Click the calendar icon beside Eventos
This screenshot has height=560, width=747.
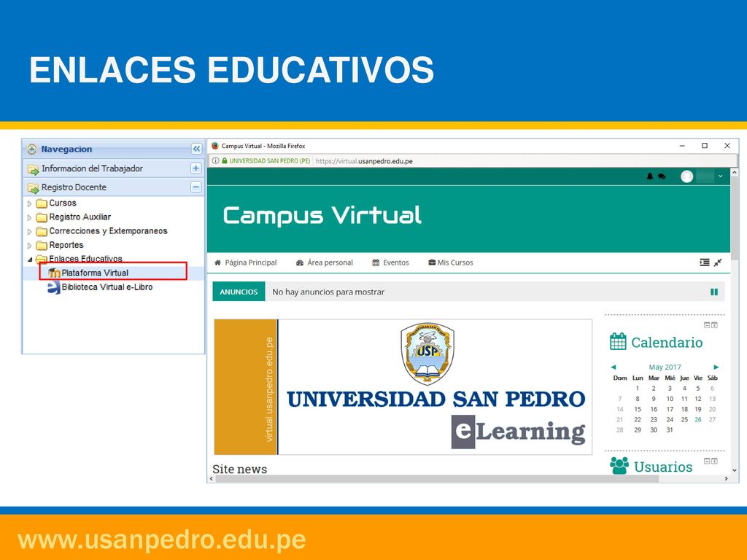376,262
